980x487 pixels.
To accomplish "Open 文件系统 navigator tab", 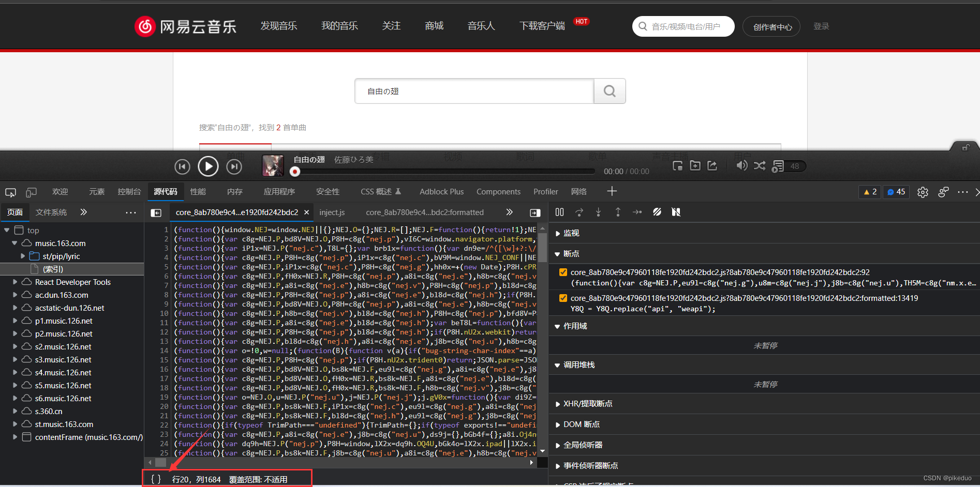I will point(51,212).
